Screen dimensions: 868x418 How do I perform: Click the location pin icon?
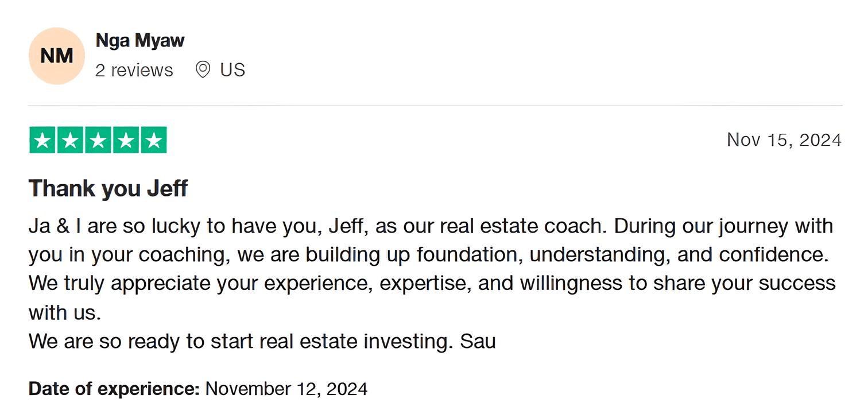pos(203,69)
